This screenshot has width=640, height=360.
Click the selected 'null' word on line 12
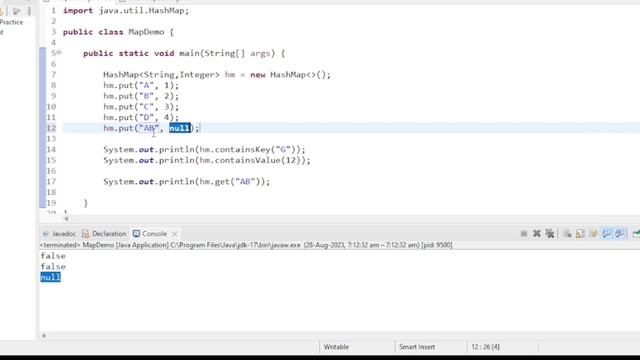180,128
